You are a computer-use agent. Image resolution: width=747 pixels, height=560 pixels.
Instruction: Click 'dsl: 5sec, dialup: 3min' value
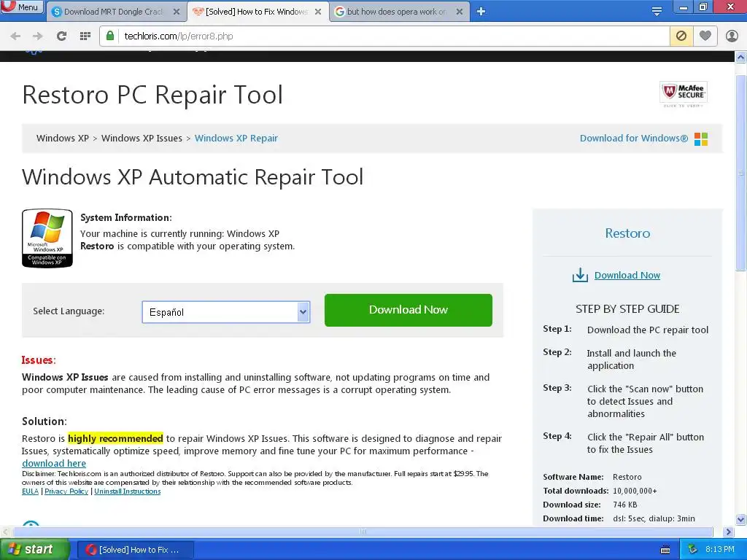654,518
